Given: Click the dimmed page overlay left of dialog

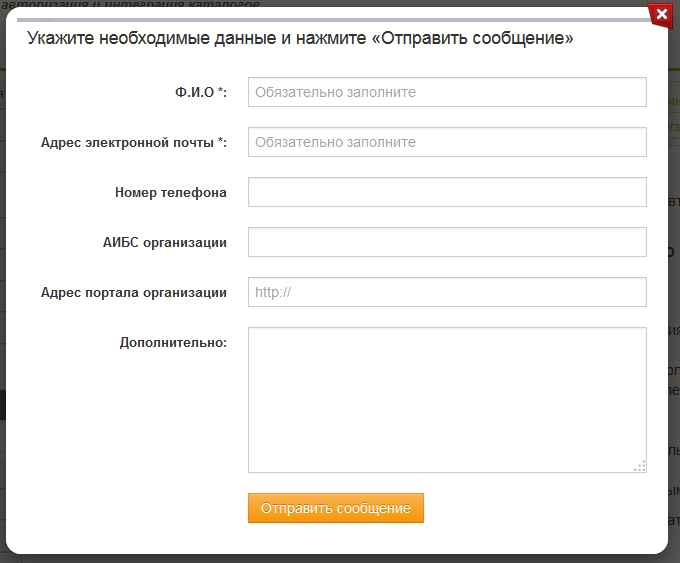Looking at the screenshot, I should (x=3, y=300).
